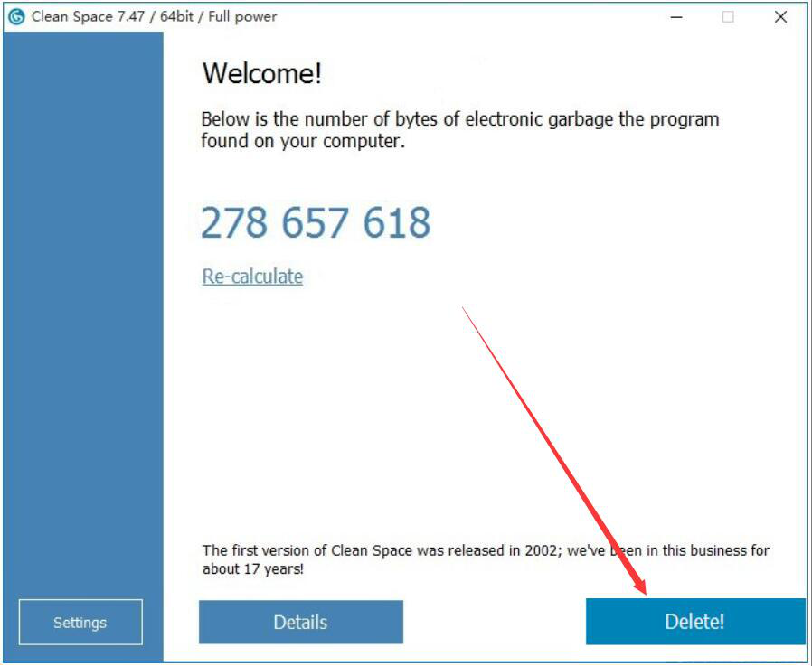Click the Welcome! heading
This screenshot has width=812, height=666.
(x=262, y=73)
